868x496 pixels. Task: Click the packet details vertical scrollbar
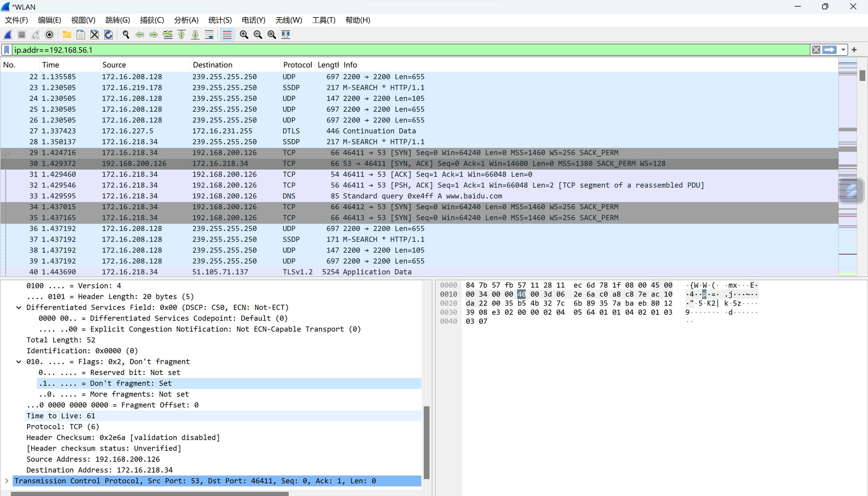(x=426, y=442)
